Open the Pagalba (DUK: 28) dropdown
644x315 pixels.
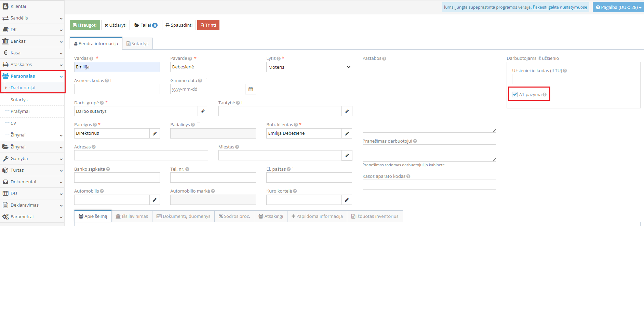[618, 7]
